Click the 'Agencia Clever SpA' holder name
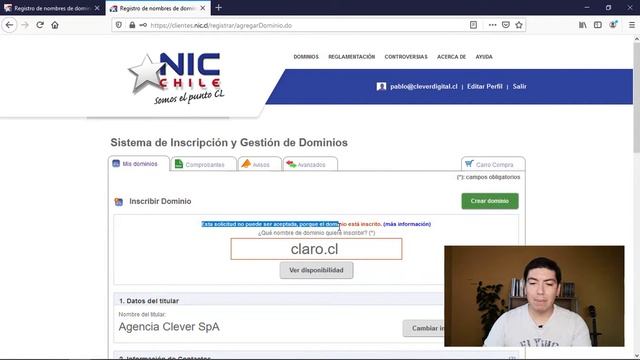This screenshot has width=640, height=360. click(x=169, y=327)
